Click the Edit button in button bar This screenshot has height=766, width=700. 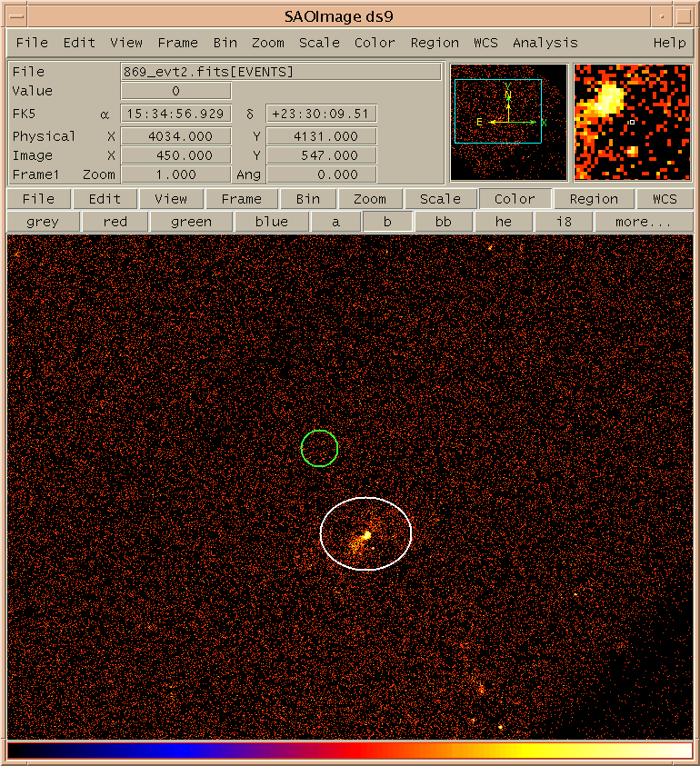(105, 199)
